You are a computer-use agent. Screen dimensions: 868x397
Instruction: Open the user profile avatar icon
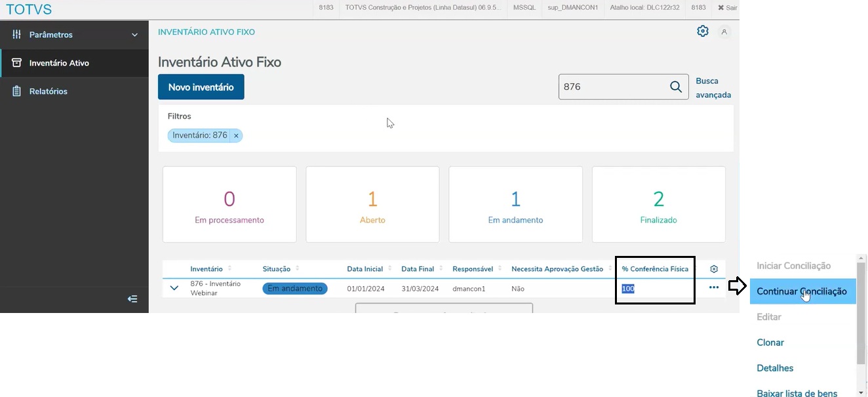pyautogui.click(x=724, y=31)
